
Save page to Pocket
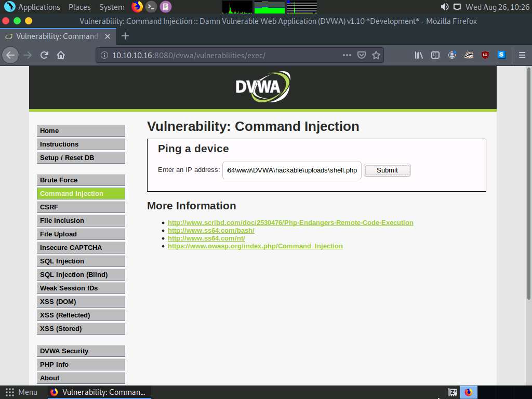[x=362, y=55]
